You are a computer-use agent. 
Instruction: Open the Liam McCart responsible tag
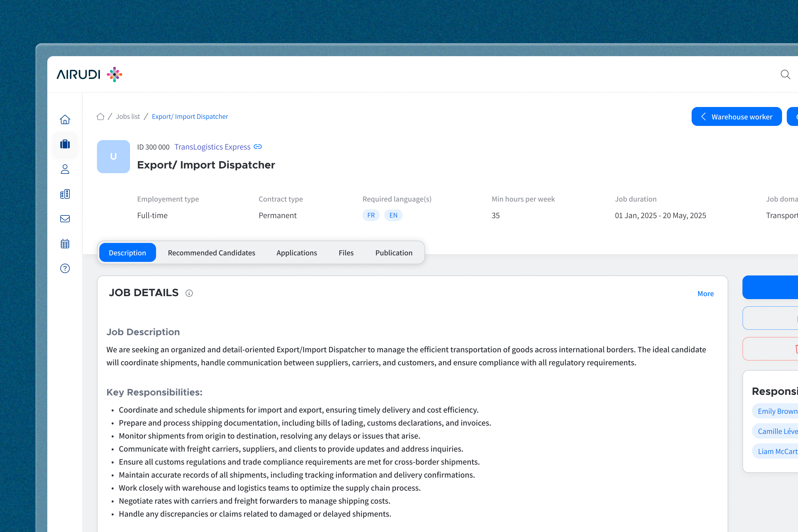click(775, 451)
